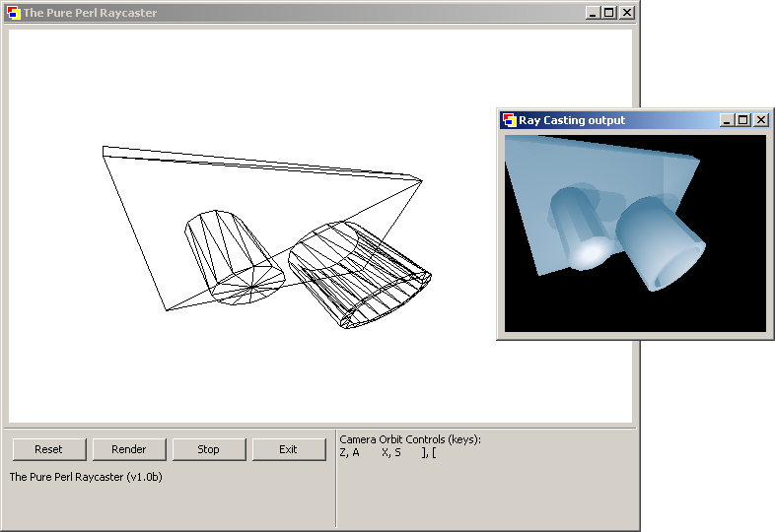The height and width of the screenshot is (532, 775).
Task: Click the Ray Casting output title bar
Action: pyautogui.click(x=635, y=120)
